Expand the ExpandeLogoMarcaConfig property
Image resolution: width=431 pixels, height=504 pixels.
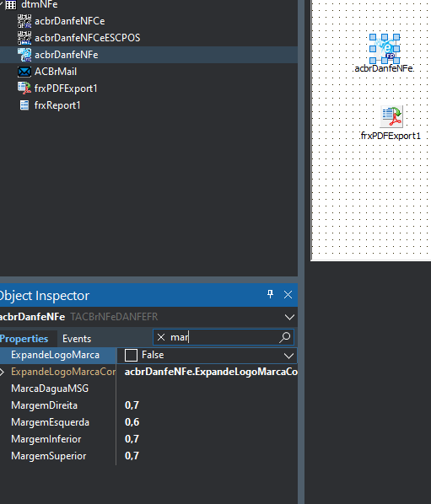(3, 372)
